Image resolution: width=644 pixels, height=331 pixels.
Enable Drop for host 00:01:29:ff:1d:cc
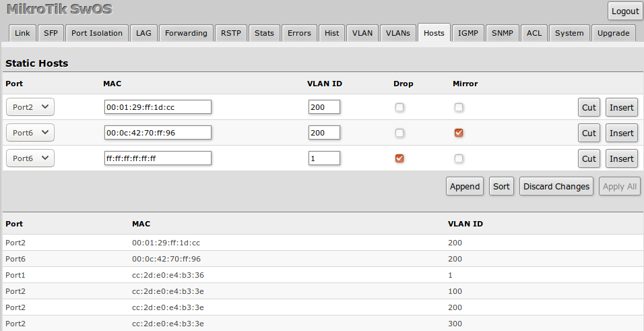click(x=399, y=107)
